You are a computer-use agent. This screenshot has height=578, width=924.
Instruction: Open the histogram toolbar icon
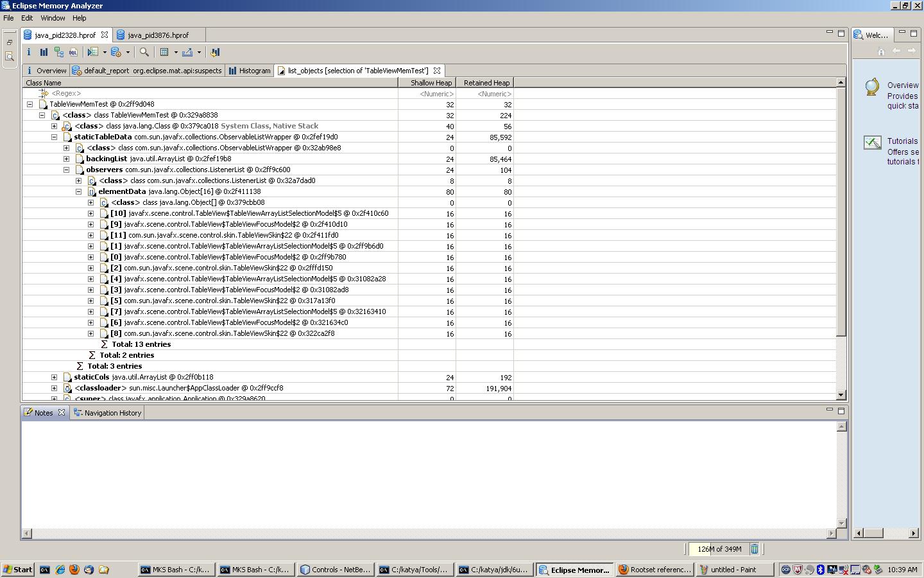coord(44,53)
